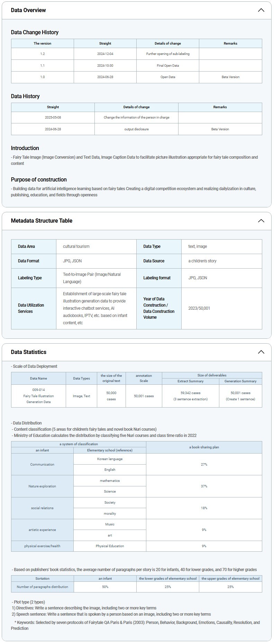Viewport: 274px width, 644px height.
Task: Select version 1.2 row cell
Action: coord(42,54)
